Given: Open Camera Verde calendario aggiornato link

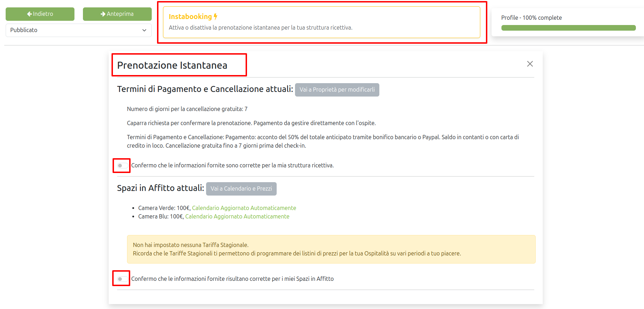Looking at the screenshot, I should (244, 208).
